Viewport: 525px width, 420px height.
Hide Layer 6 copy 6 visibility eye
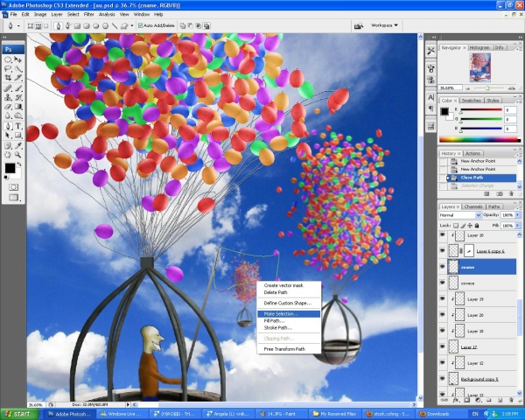(443, 251)
